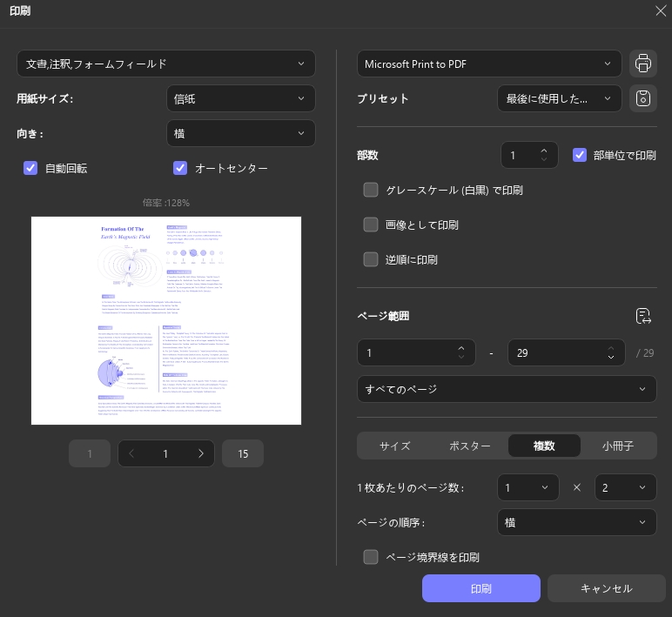Go to next preview page arrow
This screenshot has width=672, height=617.
(x=201, y=453)
